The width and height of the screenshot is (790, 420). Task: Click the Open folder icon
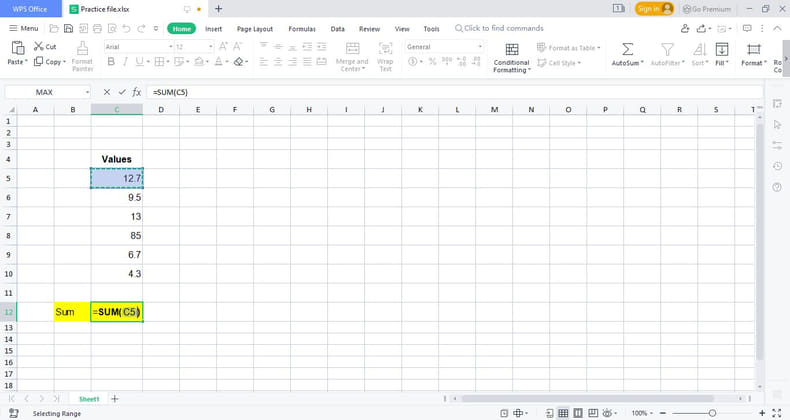coord(54,28)
